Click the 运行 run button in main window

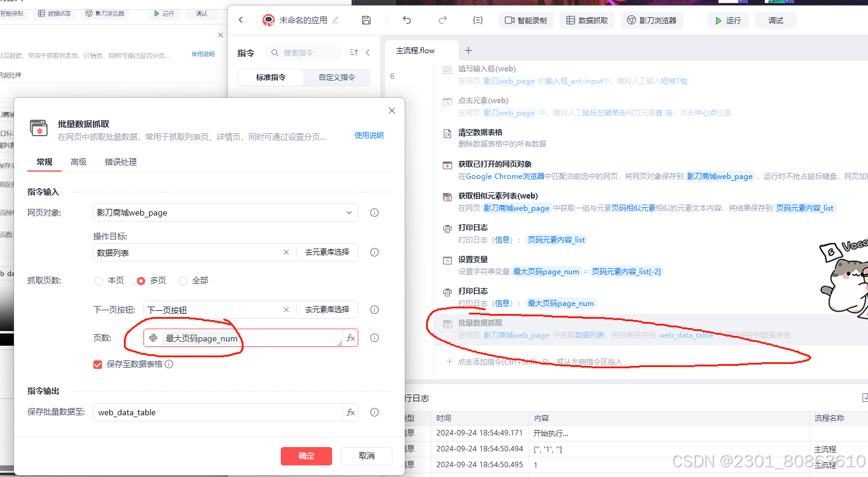coord(728,20)
